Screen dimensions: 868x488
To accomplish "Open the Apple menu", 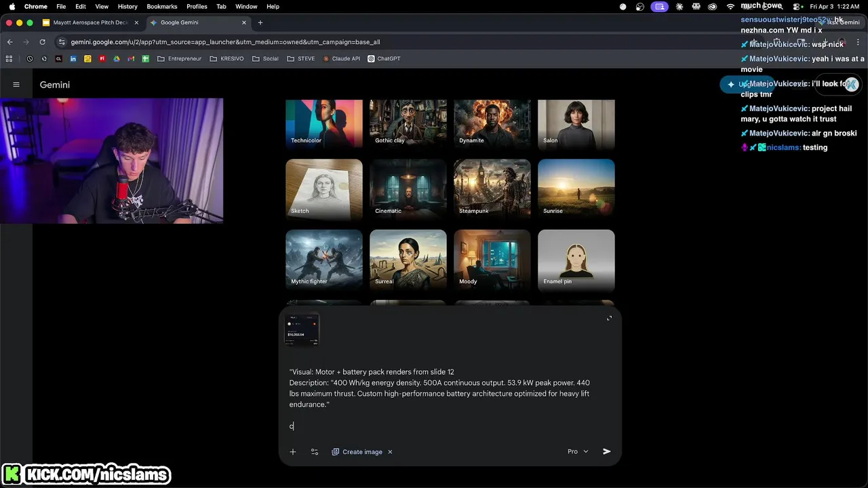I will coord(12,6).
